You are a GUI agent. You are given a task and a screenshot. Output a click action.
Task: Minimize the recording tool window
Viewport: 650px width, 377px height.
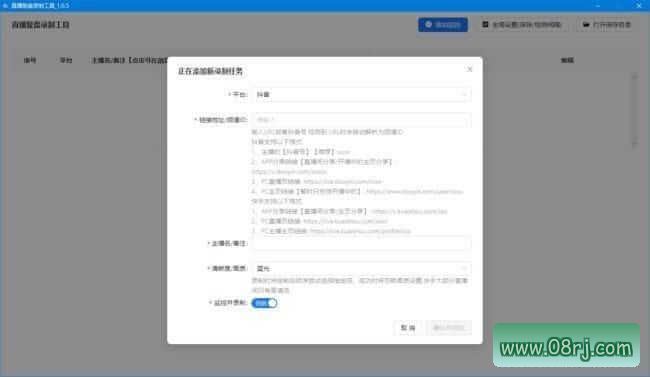(x=598, y=5)
